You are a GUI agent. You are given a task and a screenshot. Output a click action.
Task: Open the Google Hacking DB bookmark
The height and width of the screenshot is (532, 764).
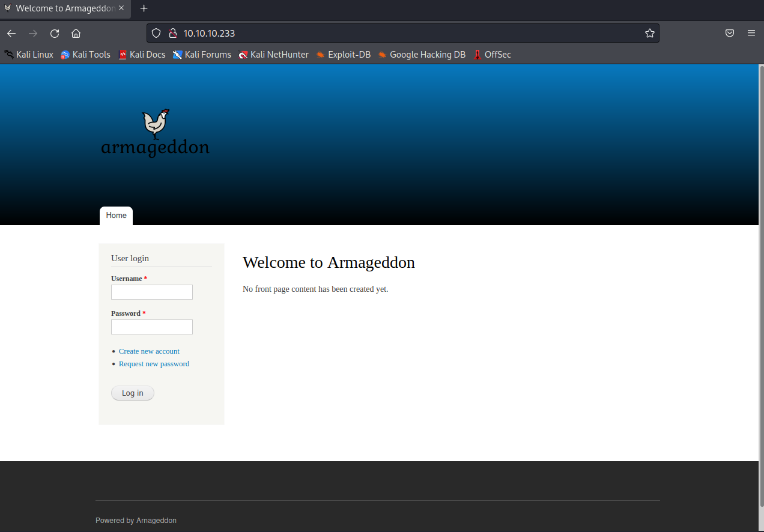pos(421,55)
